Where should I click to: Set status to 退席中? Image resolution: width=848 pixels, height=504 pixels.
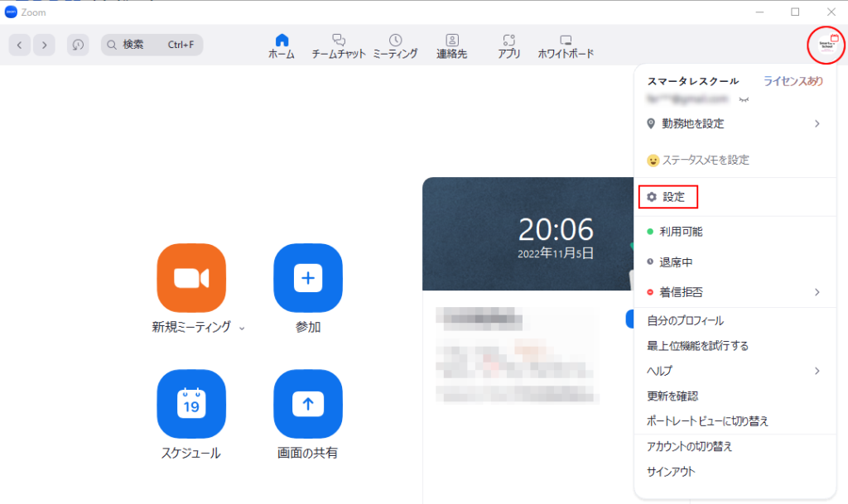tap(676, 262)
